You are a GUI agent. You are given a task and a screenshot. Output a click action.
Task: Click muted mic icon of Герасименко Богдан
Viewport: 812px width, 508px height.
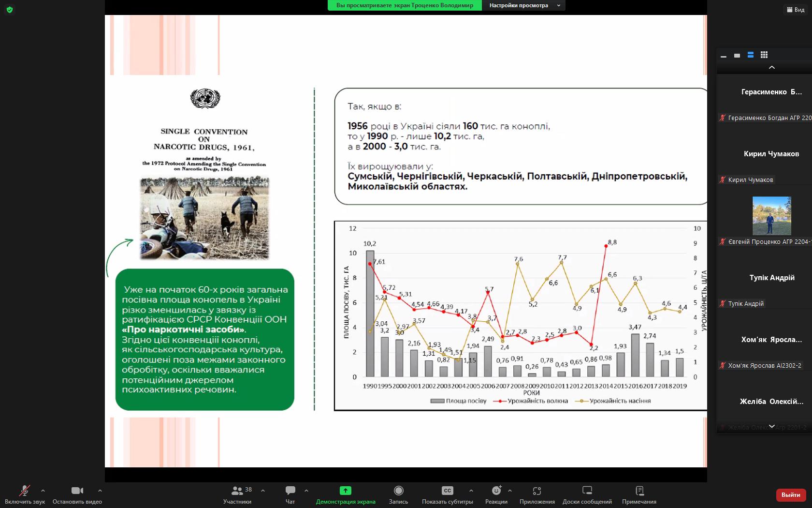coord(723,118)
